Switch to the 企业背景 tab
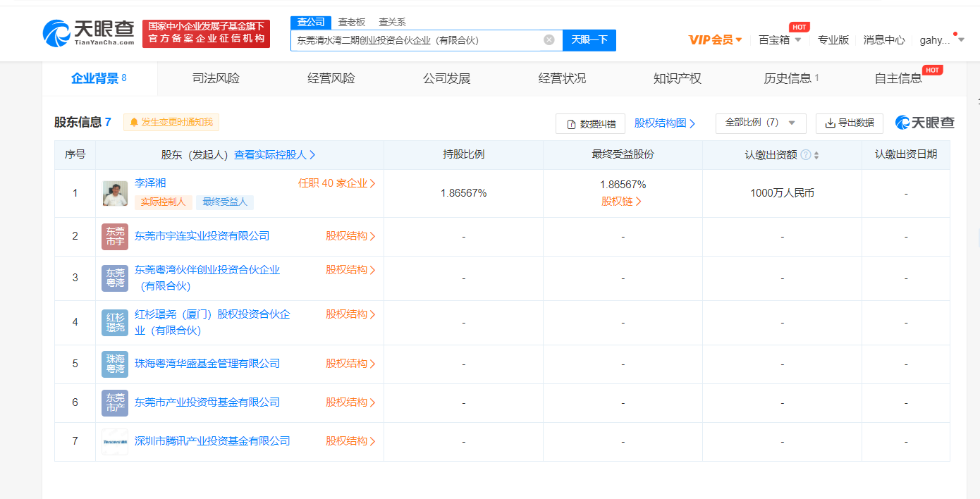This screenshot has height=499, width=980. (99, 78)
